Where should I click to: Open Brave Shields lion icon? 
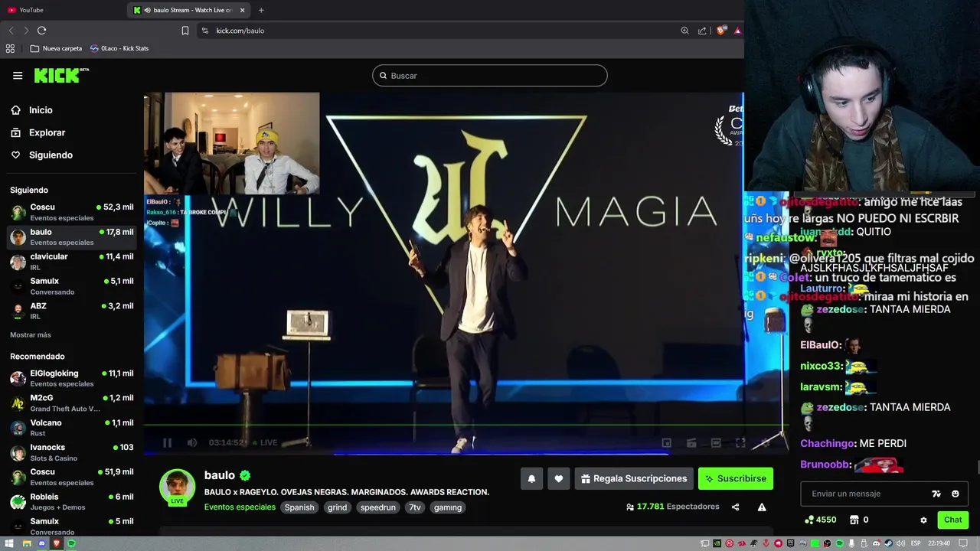tap(720, 31)
